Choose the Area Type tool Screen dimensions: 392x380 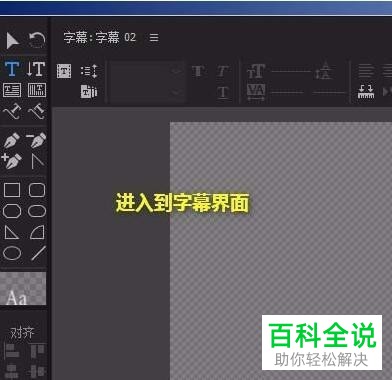(x=12, y=90)
